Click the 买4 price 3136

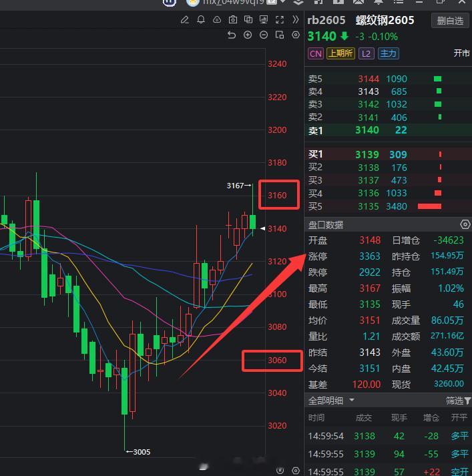(369, 193)
